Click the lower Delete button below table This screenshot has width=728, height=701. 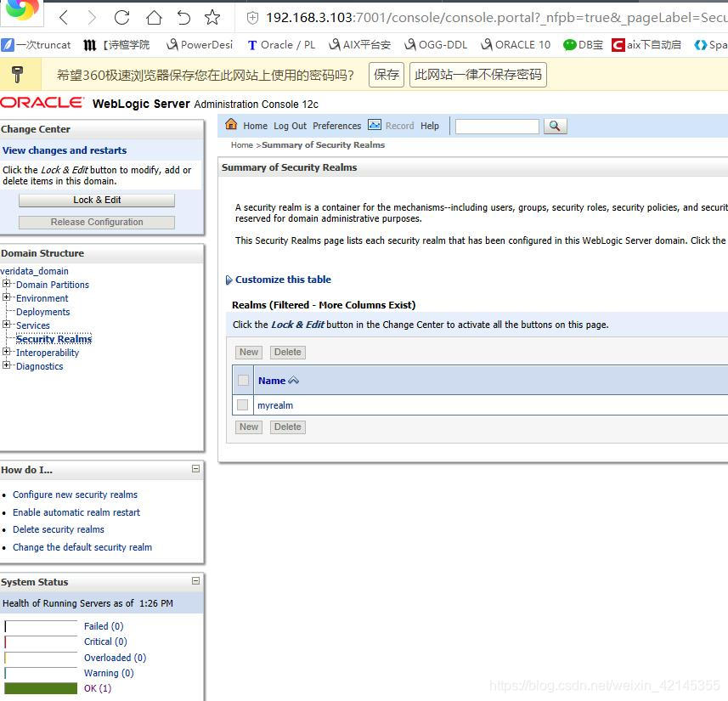pyautogui.click(x=287, y=427)
